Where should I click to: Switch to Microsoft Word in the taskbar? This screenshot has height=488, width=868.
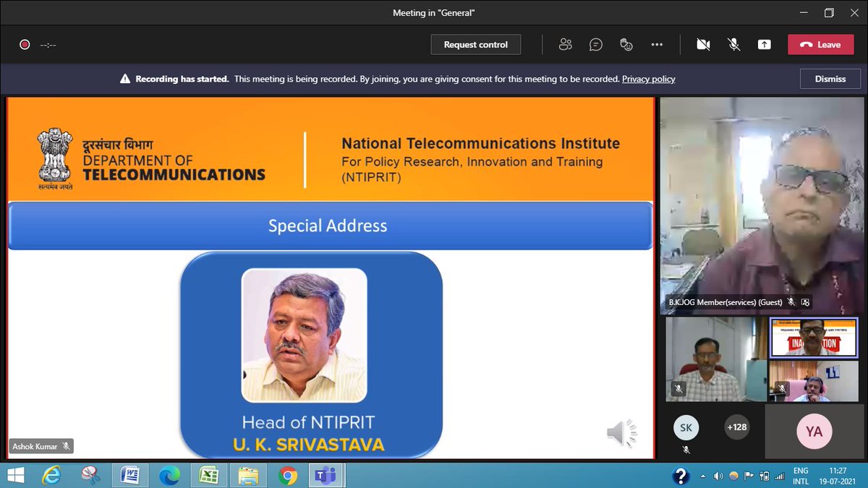click(130, 475)
